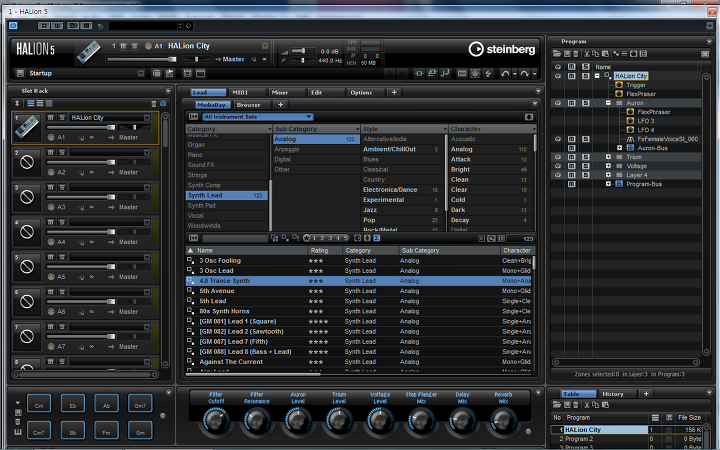
Task: Solo the Layer 4 row
Action: 585,175
